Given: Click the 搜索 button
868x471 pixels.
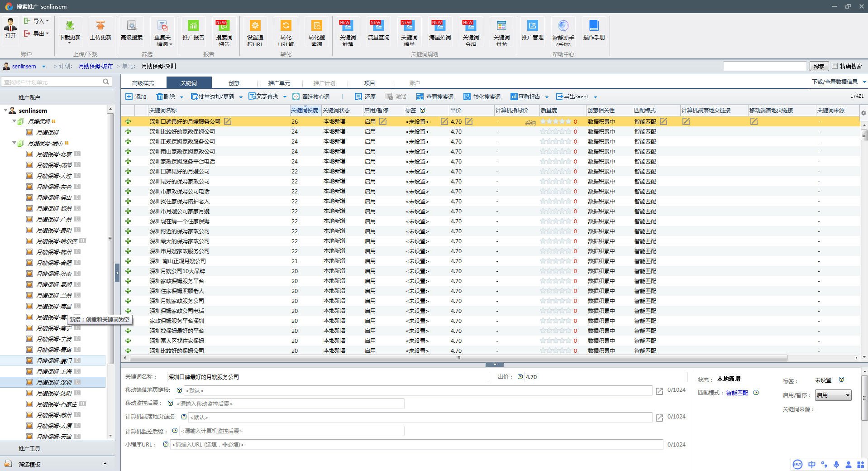Looking at the screenshot, I should point(819,66).
